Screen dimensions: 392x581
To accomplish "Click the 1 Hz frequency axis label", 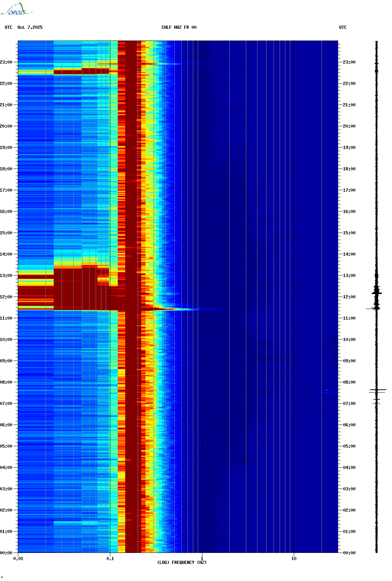I will coord(202,559).
